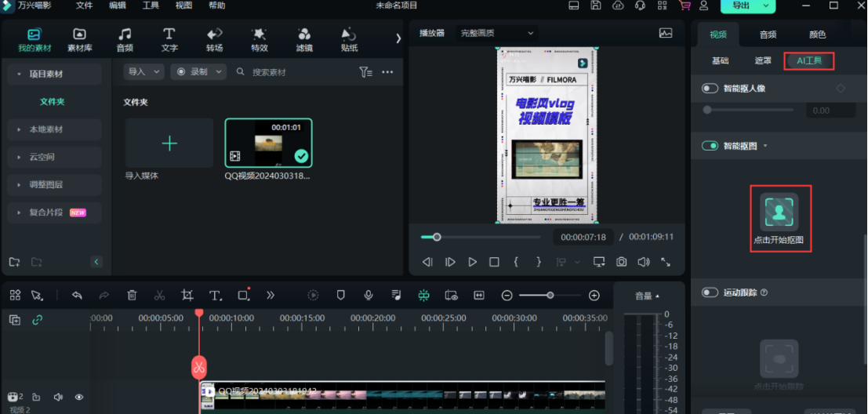This screenshot has width=868, height=414.
Task: Open the 完整画质 quality dropdown
Action: (x=497, y=33)
